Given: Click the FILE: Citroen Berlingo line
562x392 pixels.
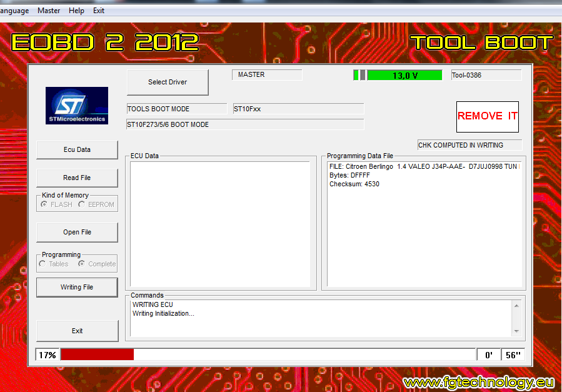Looking at the screenshot, I should coord(424,167).
